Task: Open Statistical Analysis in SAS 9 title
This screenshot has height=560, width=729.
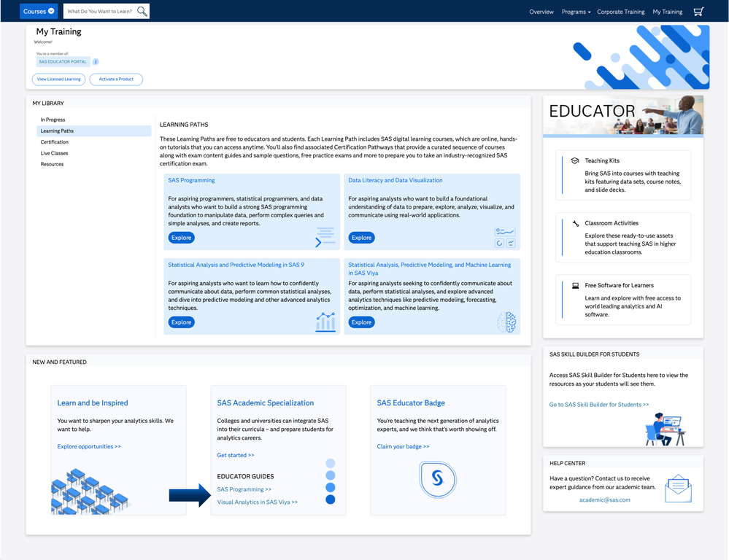Action: pos(236,265)
